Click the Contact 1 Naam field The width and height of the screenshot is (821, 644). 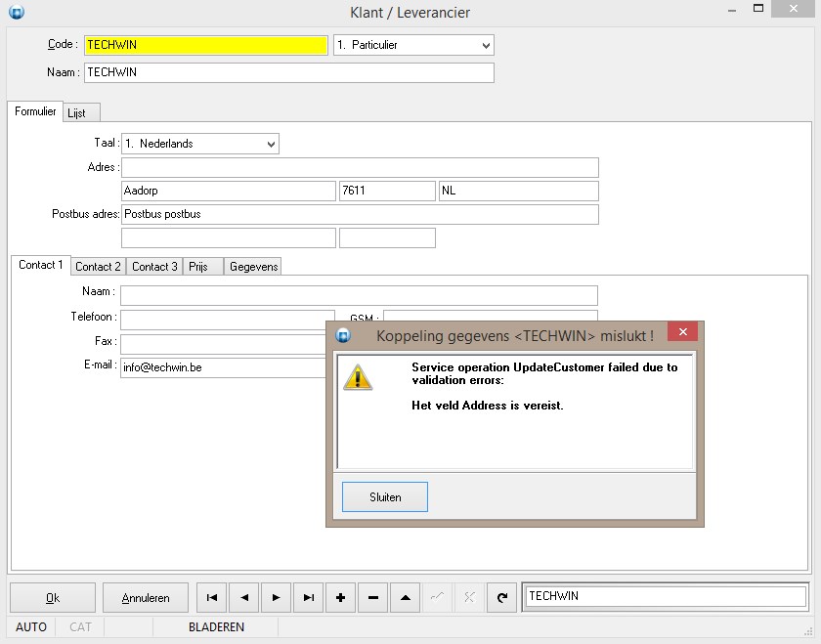[x=359, y=295]
